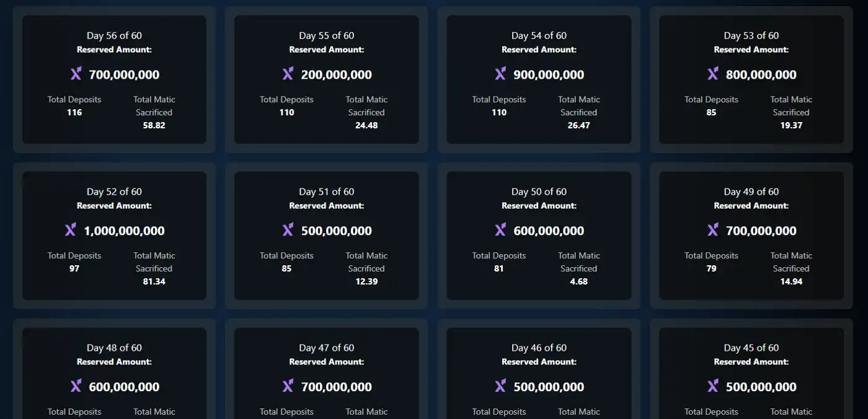Click the token icon in Day 56 card
Viewport: 868px width, 419px height.
tap(76, 74)
